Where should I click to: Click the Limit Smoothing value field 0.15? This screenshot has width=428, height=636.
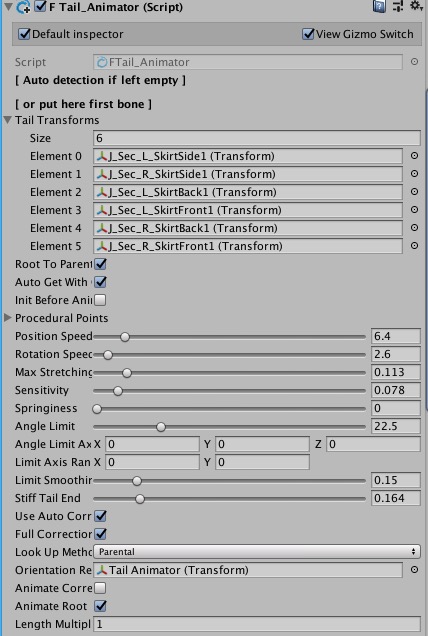tap(396, 480)
